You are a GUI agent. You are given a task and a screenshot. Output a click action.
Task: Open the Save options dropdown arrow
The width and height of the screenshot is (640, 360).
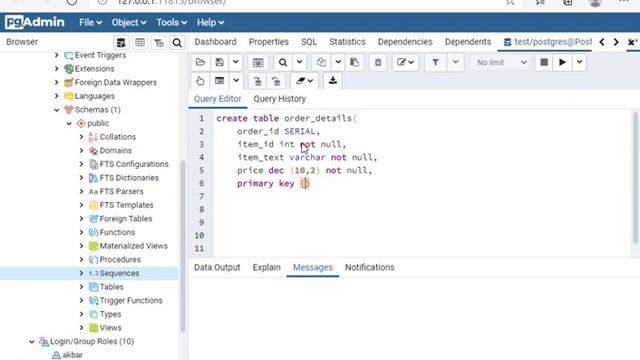(x=236, y=62)
